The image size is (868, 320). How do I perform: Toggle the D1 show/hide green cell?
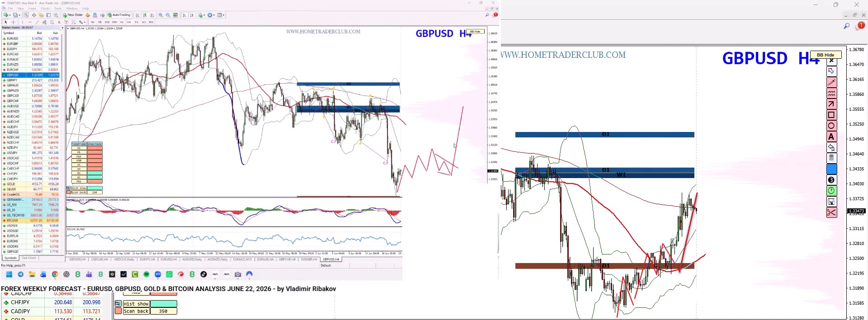pos(95,173)
